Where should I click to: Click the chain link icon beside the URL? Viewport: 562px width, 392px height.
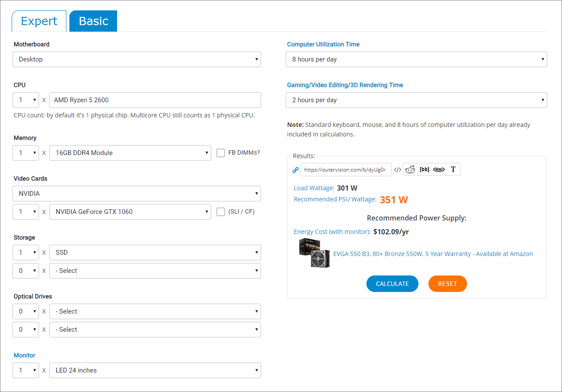click(x=296, y=170)
